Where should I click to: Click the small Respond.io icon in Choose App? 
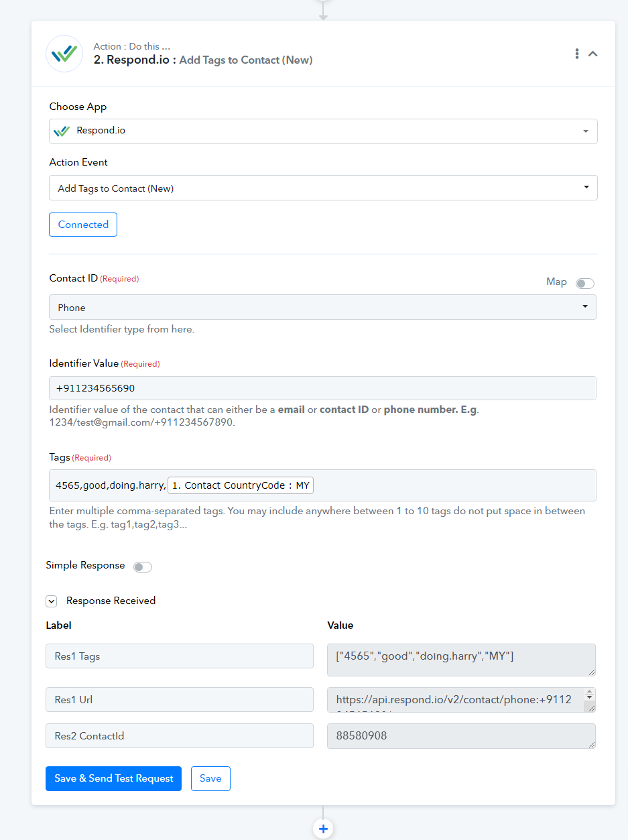pyautogui.click(x=62, y=131)
